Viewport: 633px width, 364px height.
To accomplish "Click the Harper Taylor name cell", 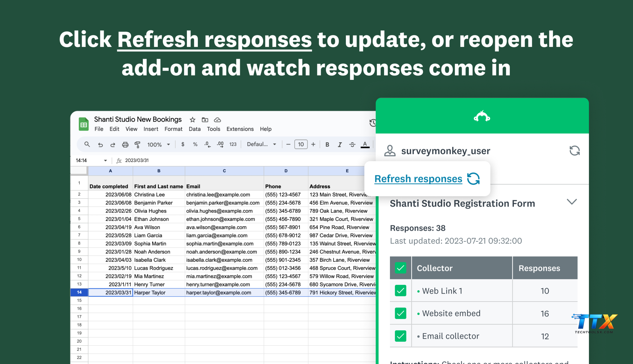I will click(159, 293).
